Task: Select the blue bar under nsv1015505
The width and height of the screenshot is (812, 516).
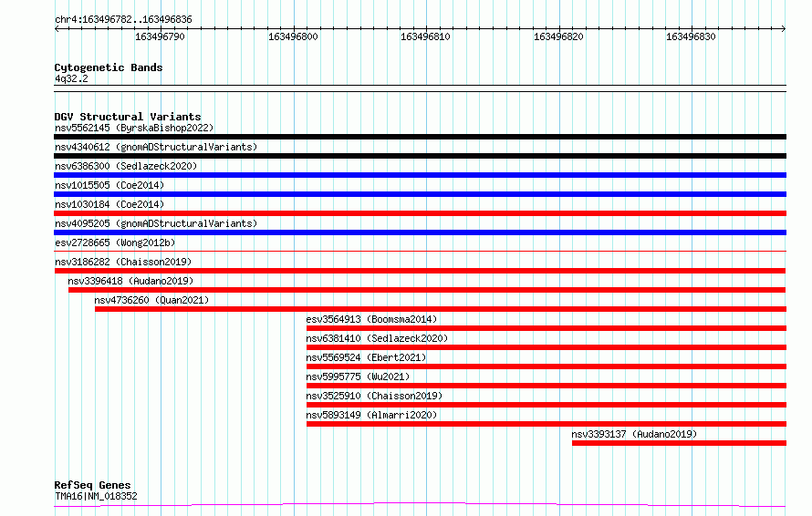Action: click(x=420, y=194)
